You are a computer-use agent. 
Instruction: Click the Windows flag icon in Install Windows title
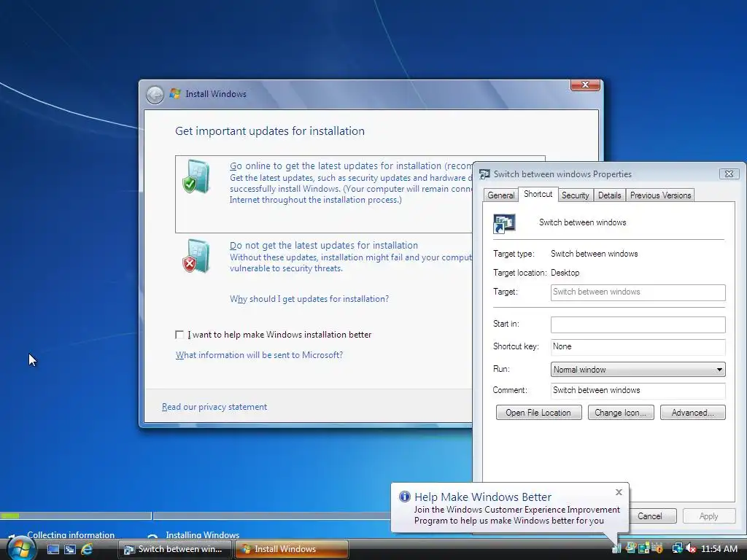175,93
